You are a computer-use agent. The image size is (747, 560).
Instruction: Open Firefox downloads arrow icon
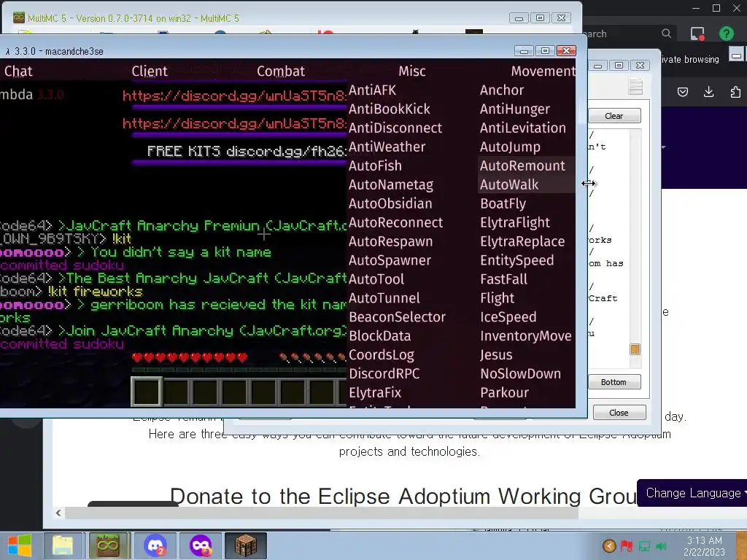click(x=709, y=92)
